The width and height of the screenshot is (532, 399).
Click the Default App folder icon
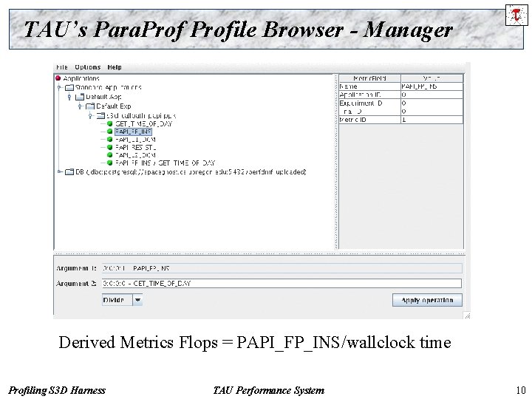[80, 97]
